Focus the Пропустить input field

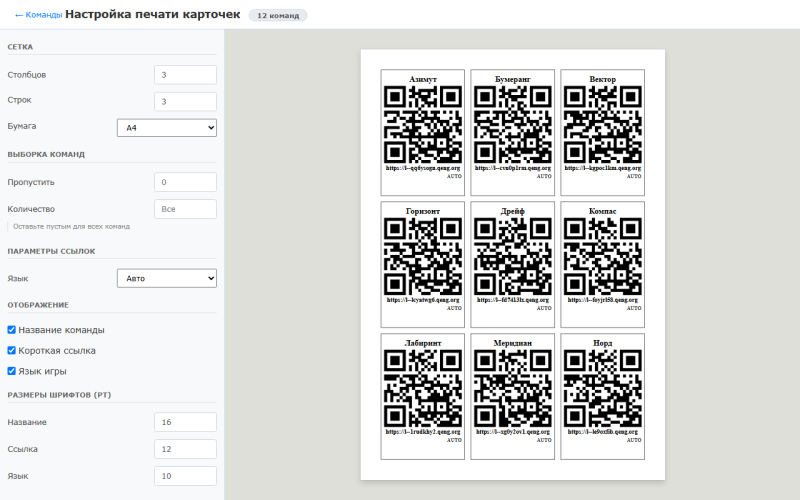coord(185,182)
